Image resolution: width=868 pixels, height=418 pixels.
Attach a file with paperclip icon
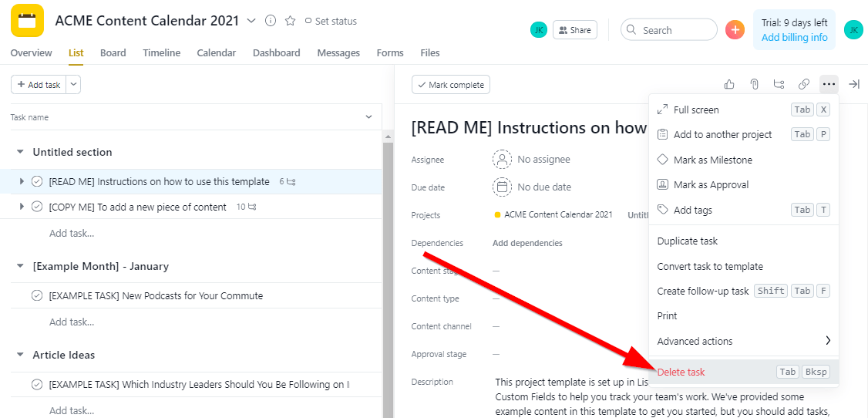click(x=754, y=84)
